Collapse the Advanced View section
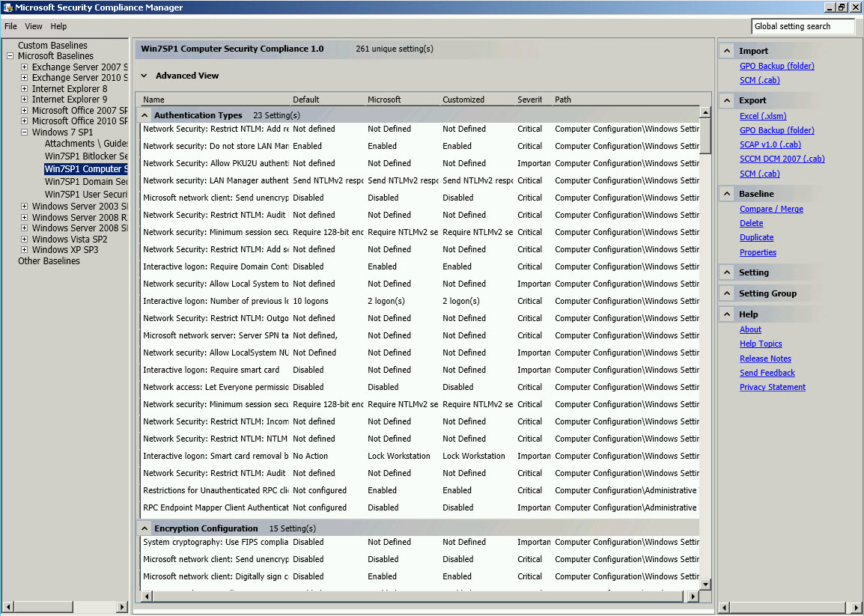 pos(144,75)
